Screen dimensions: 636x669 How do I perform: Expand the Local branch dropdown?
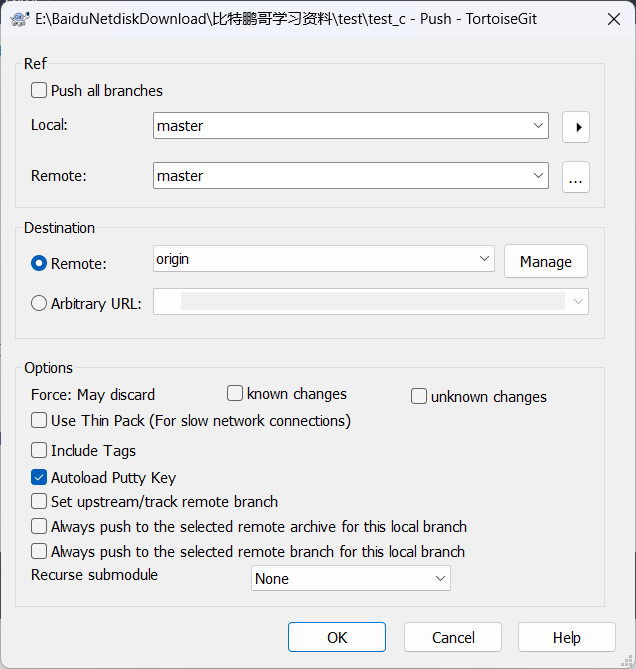[x=538, y=126]
